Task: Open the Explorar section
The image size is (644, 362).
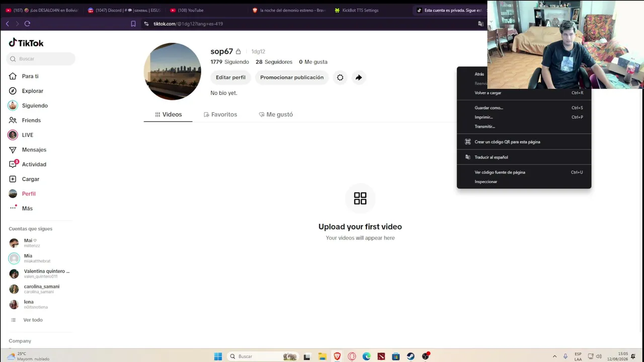Action: pos(32,91)
